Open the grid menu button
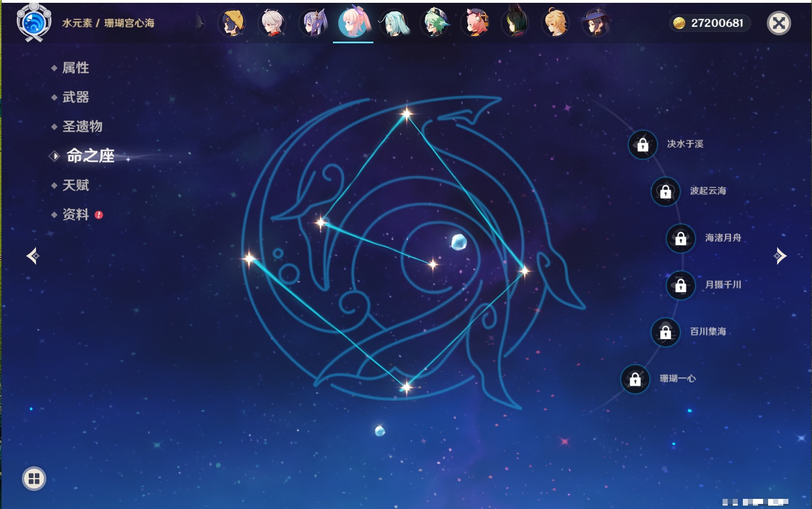The image size is (812, 509). tap(34, 479)
